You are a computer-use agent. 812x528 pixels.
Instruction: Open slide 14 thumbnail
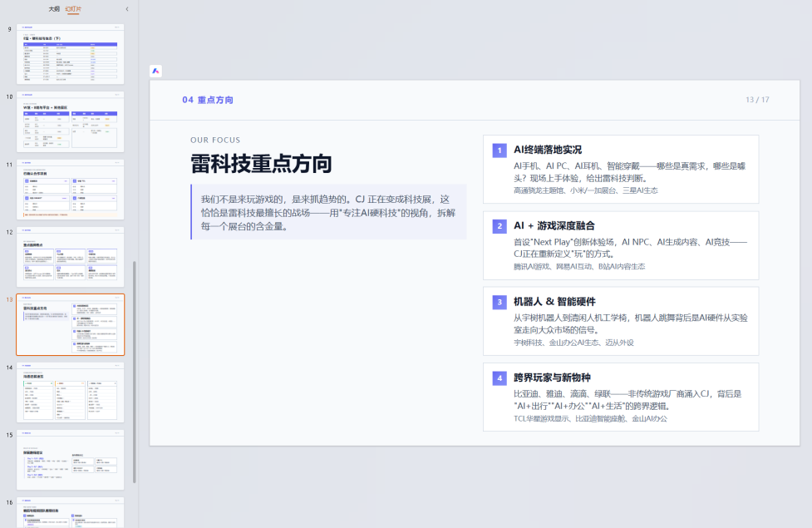[71, 392]
